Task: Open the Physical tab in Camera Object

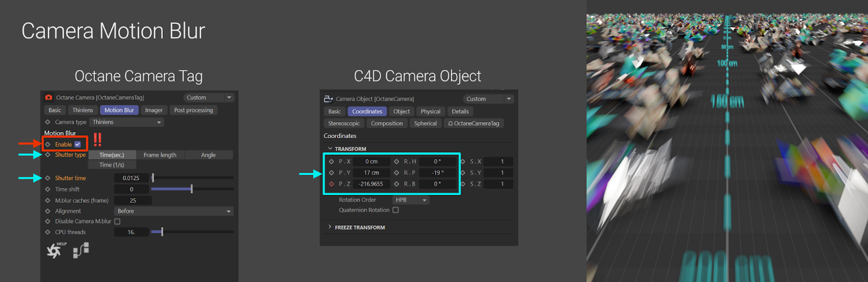Action: [x=430, y=111]
